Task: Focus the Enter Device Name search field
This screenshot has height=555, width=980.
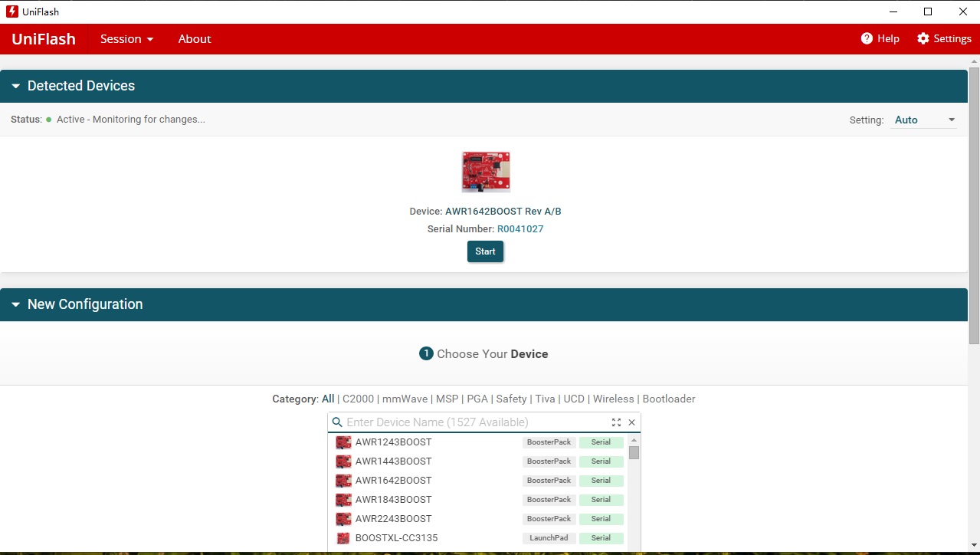Action: click(x=476, y=422)
